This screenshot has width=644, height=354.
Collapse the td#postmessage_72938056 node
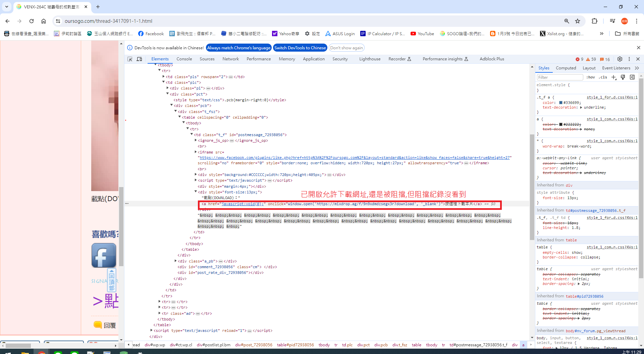[191, 134]
